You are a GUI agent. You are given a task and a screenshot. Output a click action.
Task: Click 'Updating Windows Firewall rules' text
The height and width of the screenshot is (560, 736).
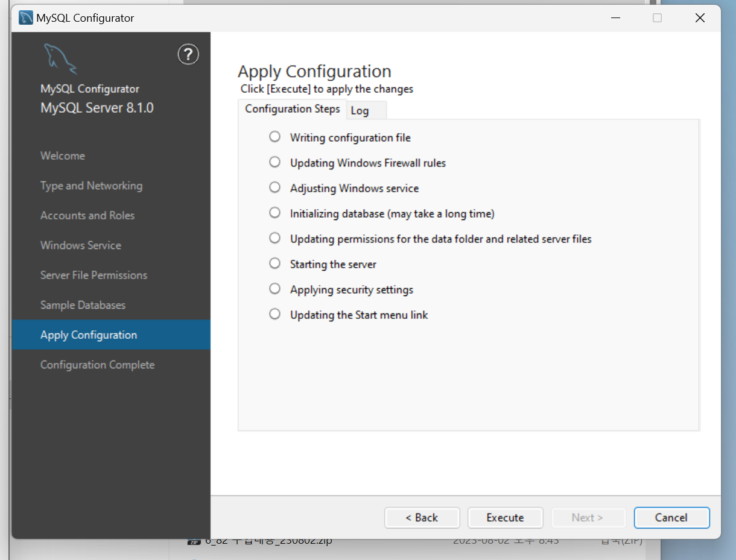click(368, 163)
